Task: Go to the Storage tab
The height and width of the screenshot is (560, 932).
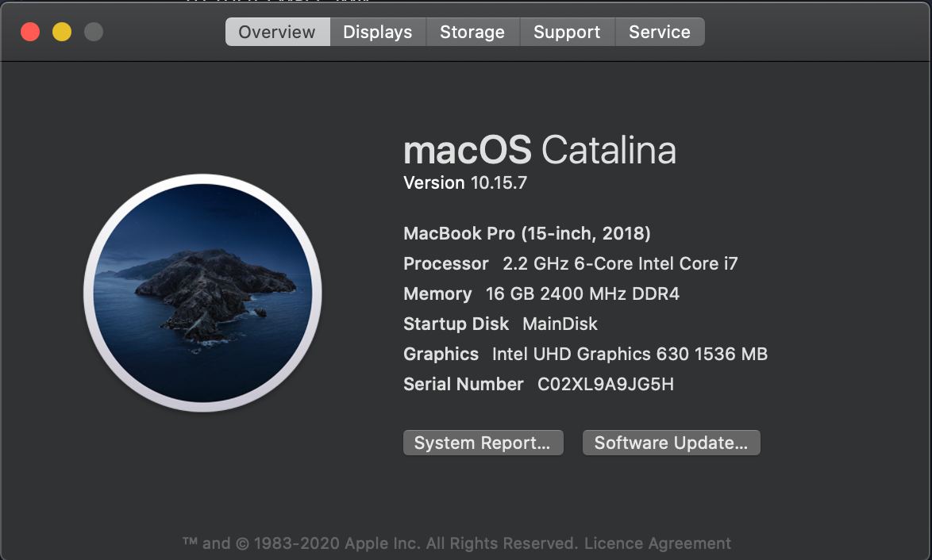Action: [x=472, y=32]
